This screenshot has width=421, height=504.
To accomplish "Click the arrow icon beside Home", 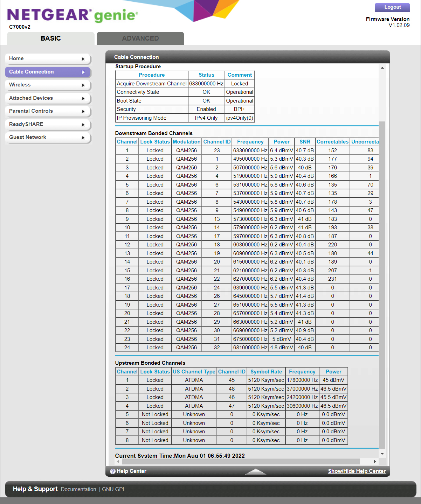I will tap(84, 58).
